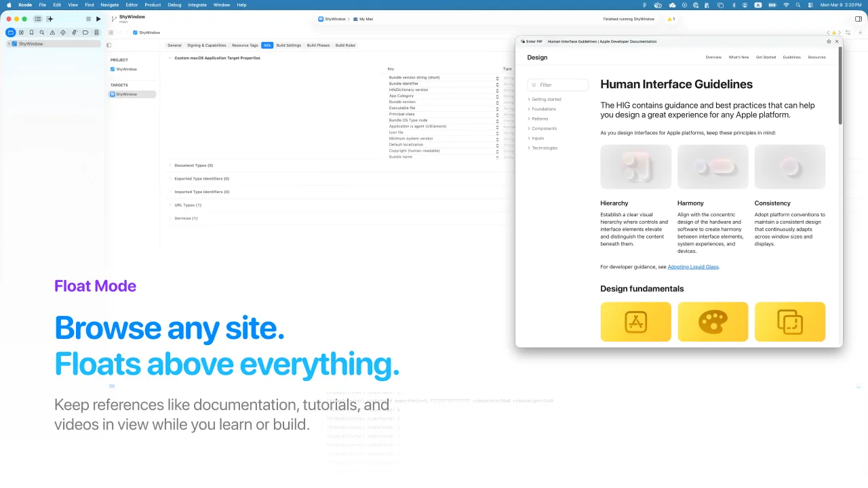Toggle the right inspector panel
Screen dimensions: 868x488
click(x=859, y=19)
